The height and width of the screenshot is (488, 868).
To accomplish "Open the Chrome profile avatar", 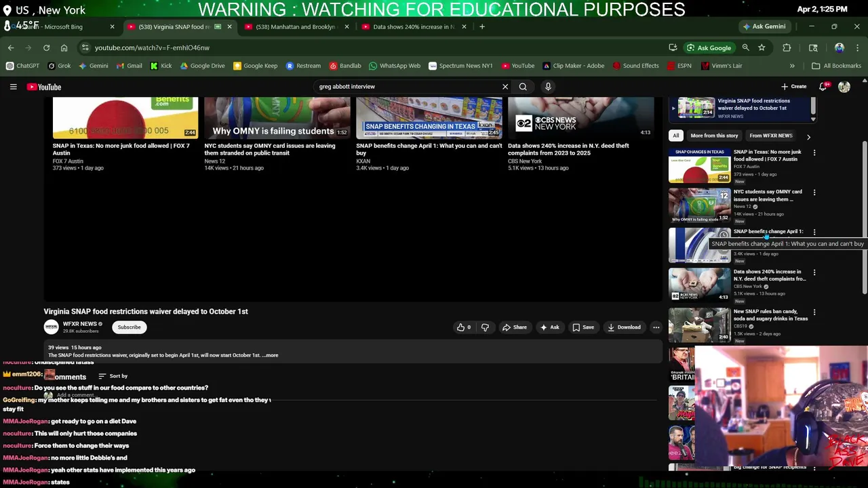I will point(840,47).
